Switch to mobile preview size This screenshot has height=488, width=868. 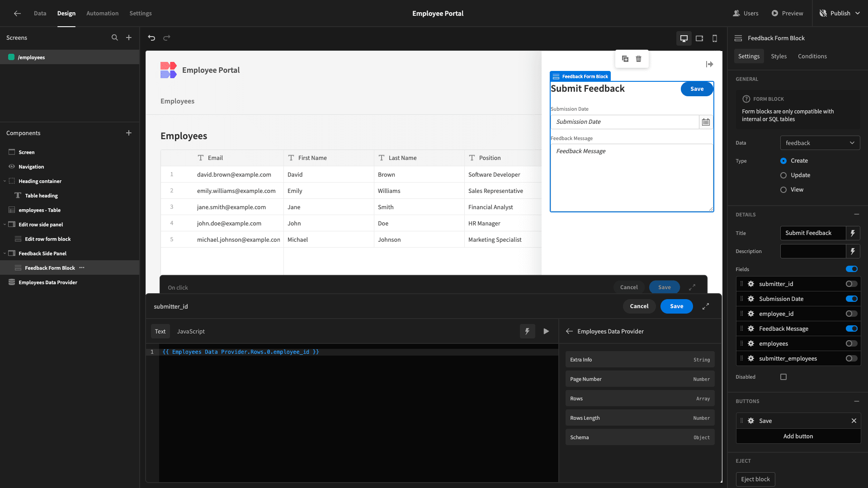coord(715,38)
